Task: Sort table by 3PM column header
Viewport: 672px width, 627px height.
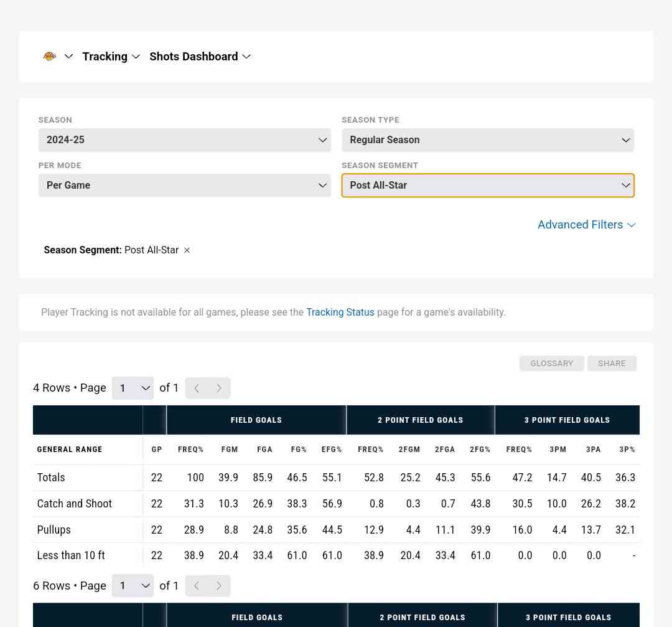Action: (558, 450)
